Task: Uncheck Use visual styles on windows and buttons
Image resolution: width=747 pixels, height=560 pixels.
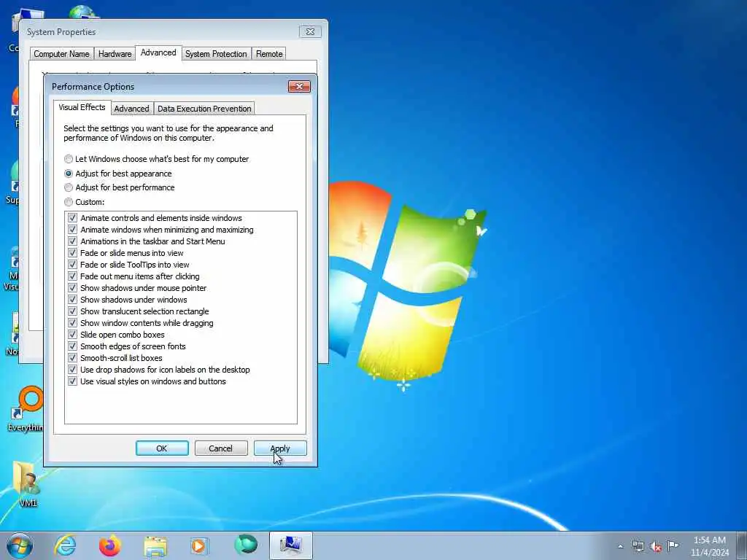Action: 72,381
